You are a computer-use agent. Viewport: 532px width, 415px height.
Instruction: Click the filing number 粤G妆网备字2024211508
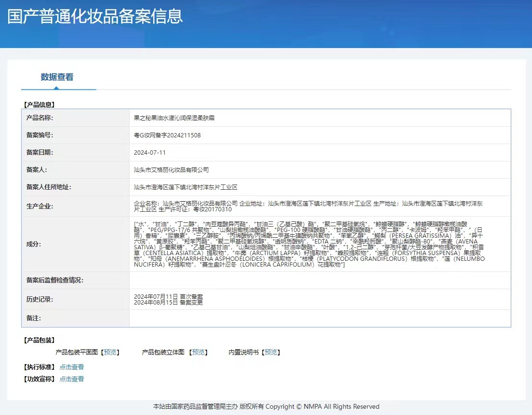[167, 135]
